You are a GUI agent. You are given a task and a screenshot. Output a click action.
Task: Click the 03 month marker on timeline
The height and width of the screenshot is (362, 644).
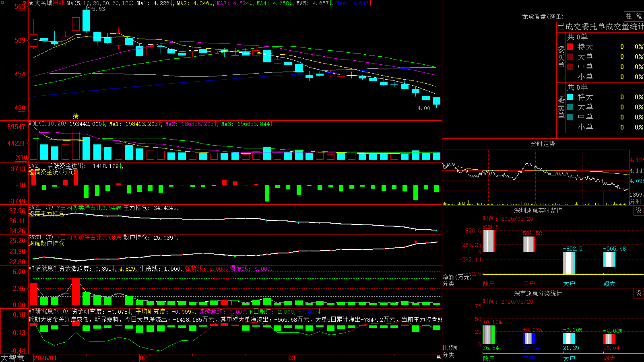(292, 358)
